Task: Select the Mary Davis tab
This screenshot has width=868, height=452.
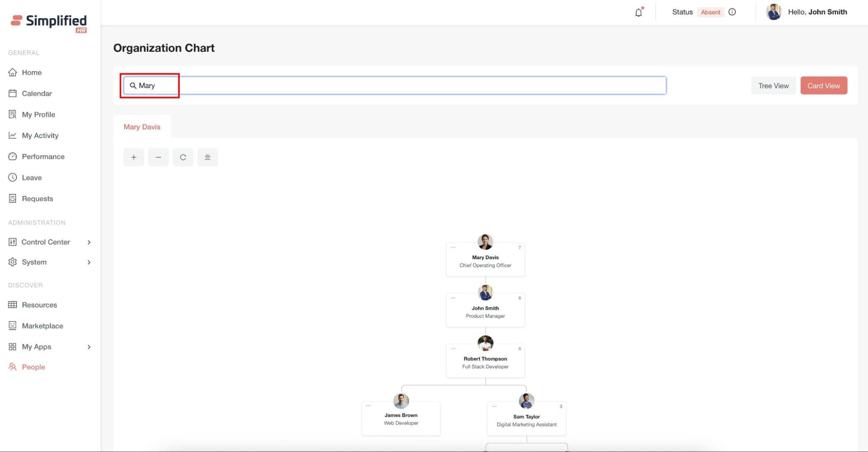Action: [142, 127]
